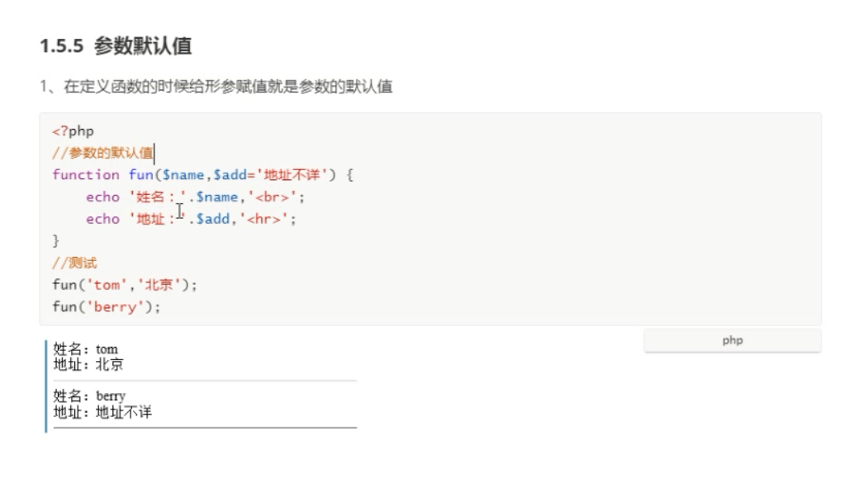Click the intro sentence about 参数的默认值
The height and width of the screenshot is (503, 868).
click(x=216, y=88)
